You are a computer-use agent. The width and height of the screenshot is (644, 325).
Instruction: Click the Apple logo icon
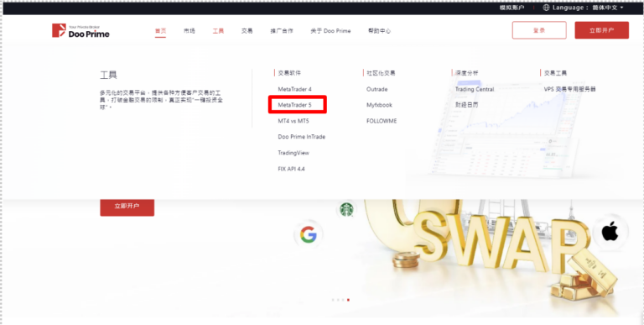tap(610, 233)
